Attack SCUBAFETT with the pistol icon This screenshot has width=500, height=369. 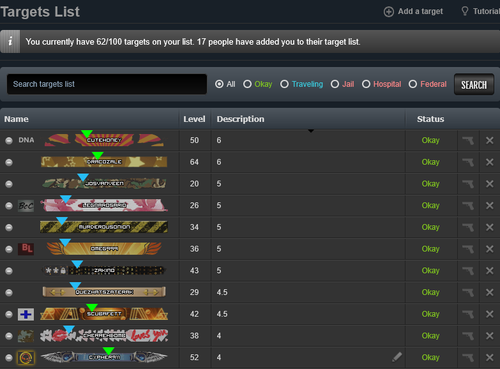point(468,314)
